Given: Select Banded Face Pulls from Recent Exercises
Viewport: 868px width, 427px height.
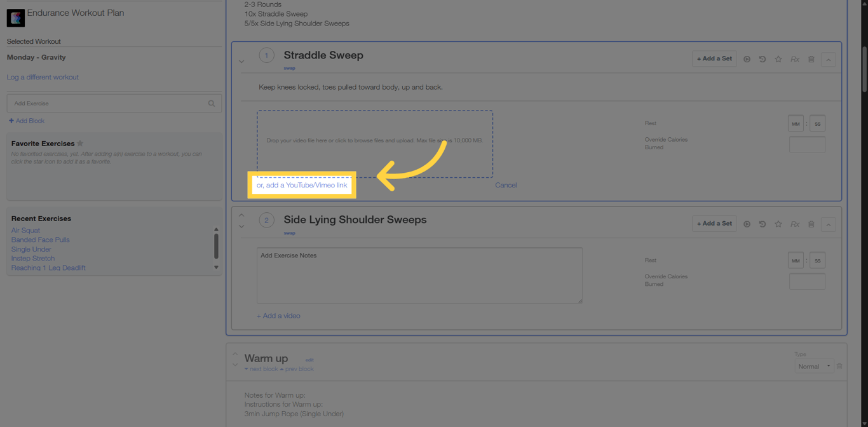Looking at the screenshot, I should tap(41, 240).
